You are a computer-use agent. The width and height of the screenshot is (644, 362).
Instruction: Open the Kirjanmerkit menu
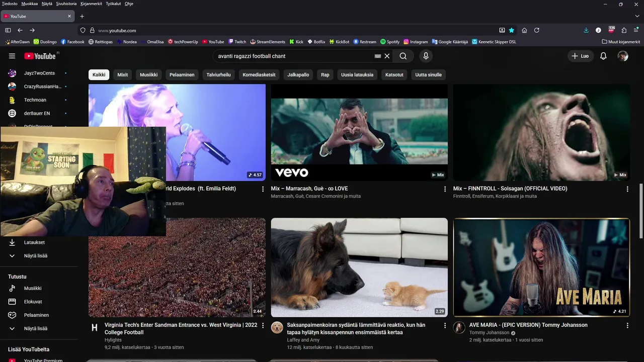(x=91, y=4)
